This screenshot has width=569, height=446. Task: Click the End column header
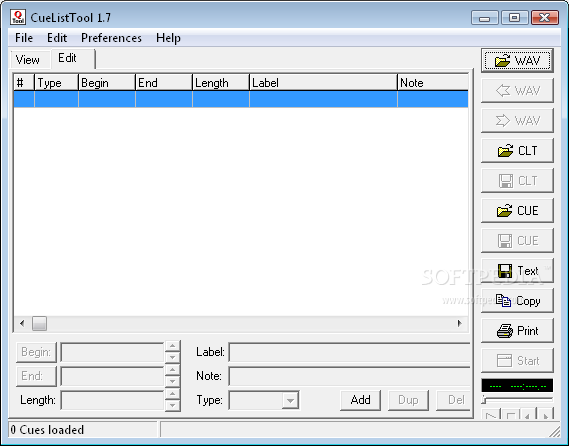(x=164, y=82)
